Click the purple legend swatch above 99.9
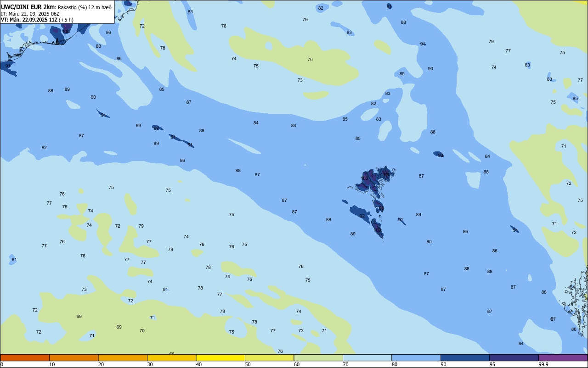 pos(563,357)
